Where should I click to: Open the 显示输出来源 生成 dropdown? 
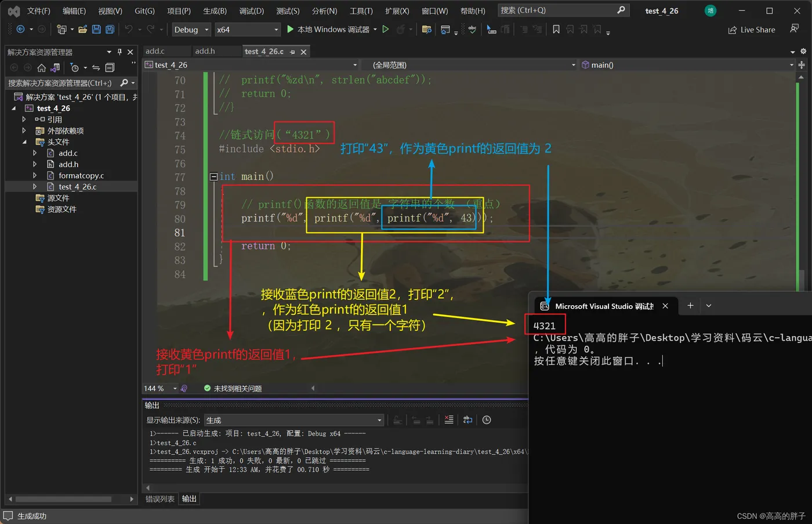pyautogui.click(x=294, y=420)
